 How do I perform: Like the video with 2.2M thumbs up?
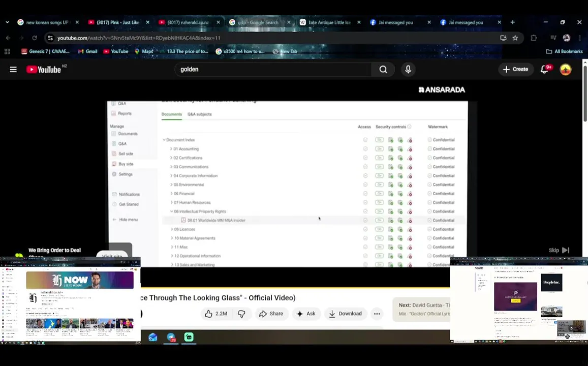(x=216, y=314)
